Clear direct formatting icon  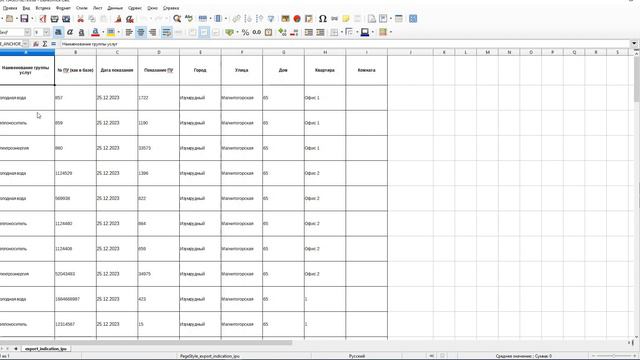click(x=130, y=19)
